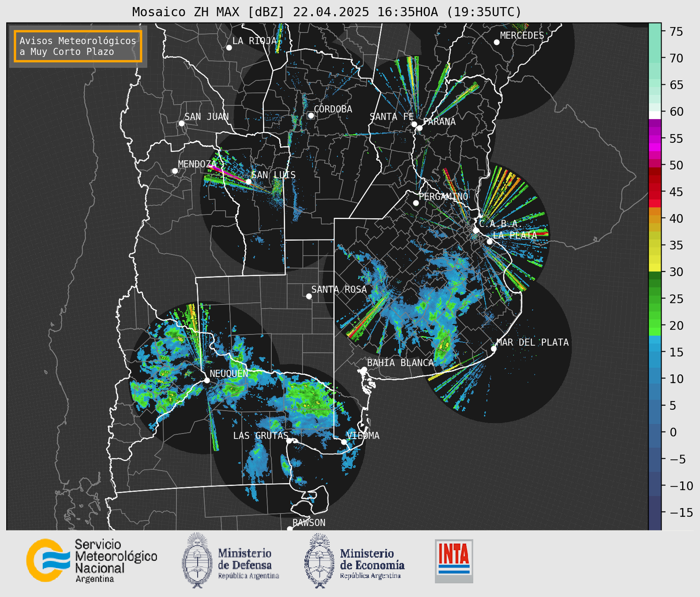Select the RAWSON city marker
This screenshot has height=597, width=700.
pyautogui.click(x=290, y=529)
